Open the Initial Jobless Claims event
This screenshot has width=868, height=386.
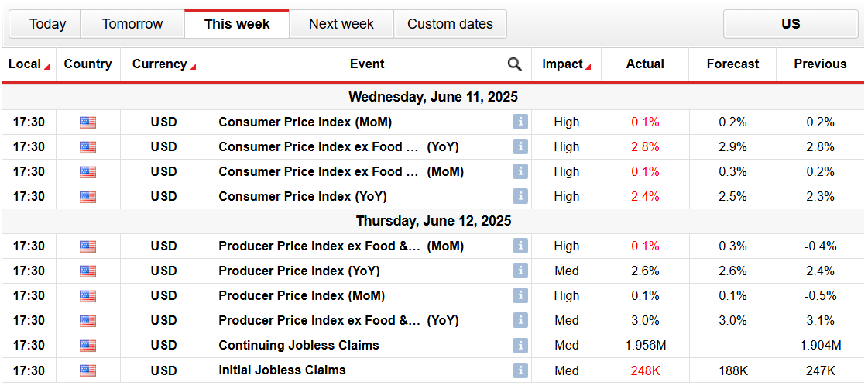point(282,370)
